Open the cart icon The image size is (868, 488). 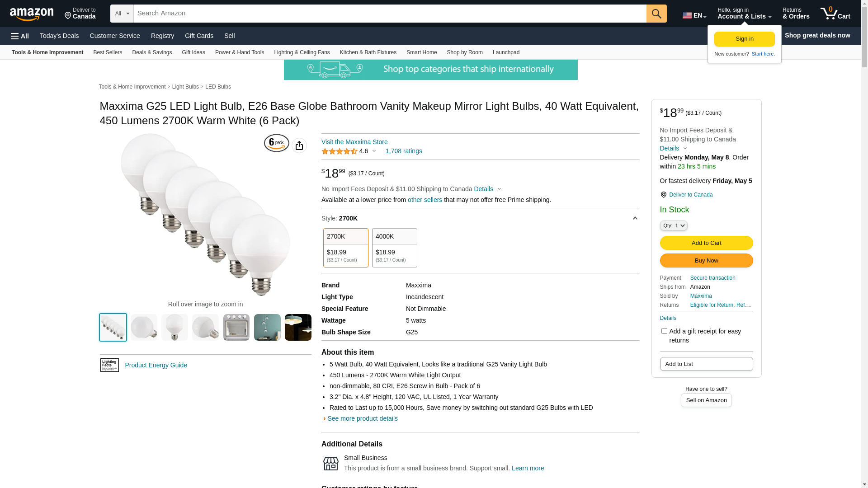pos(835,14)
